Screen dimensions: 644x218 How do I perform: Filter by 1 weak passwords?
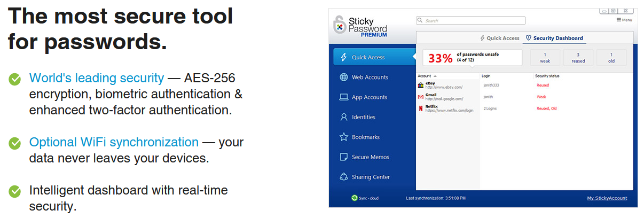coord(545,58)
